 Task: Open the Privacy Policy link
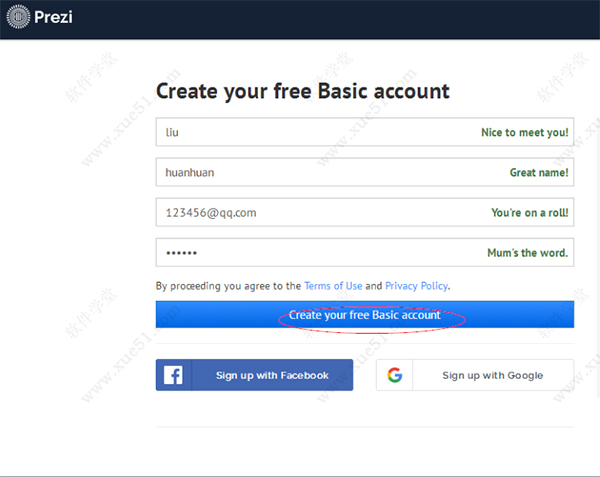[x=416, y=286]
